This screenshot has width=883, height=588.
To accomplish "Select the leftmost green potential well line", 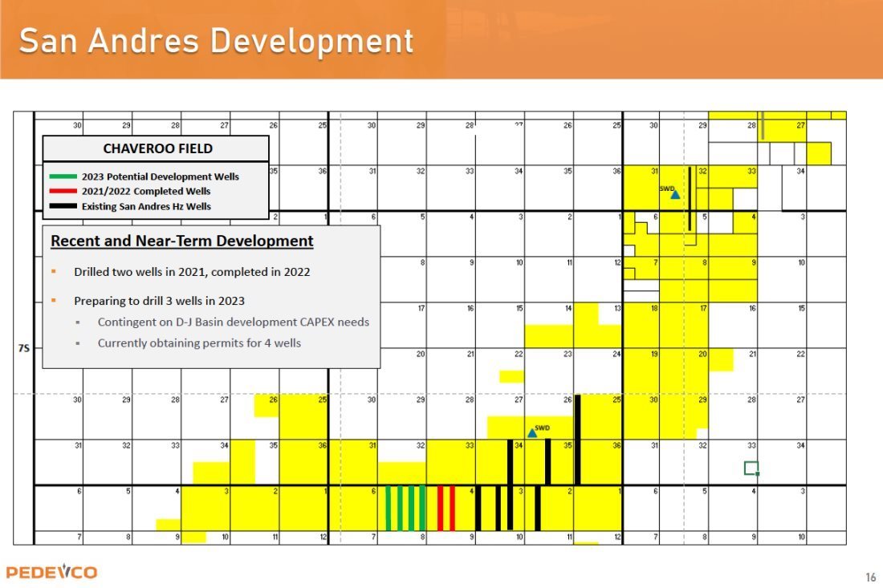I will pos(389,508).
